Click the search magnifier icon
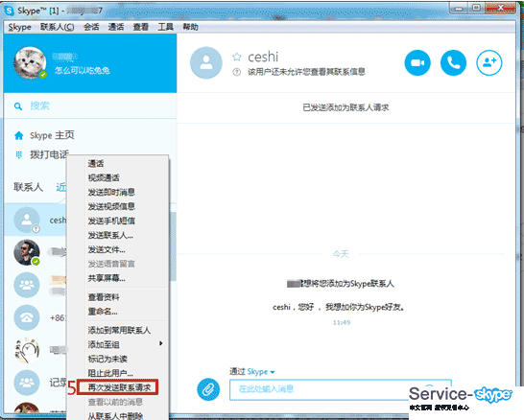 [18, 106]
